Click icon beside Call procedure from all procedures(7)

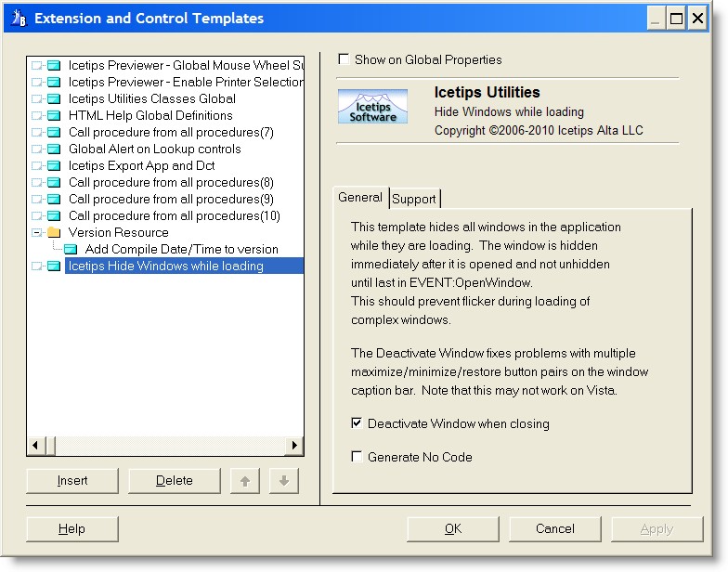pyautogui.click(x=54, y=132)
